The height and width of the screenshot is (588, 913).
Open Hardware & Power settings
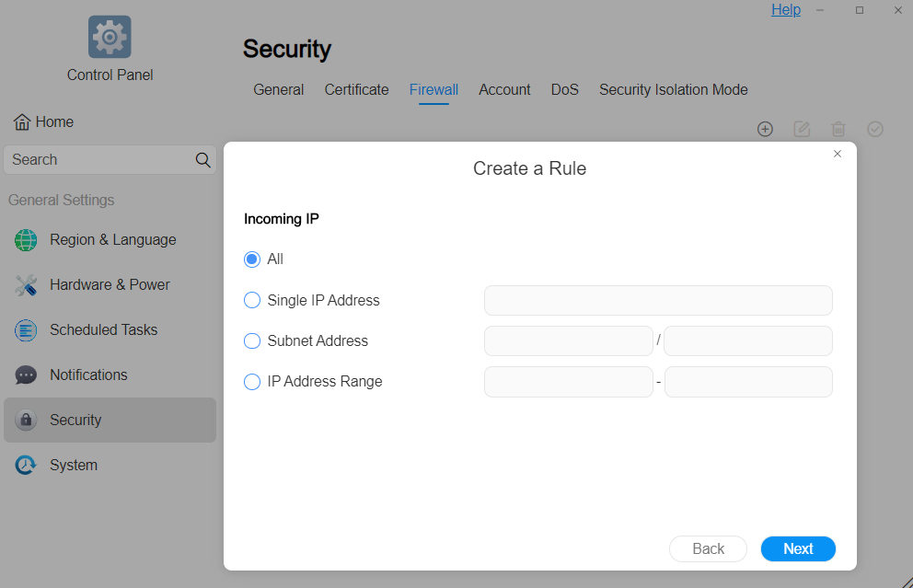coord(110,285)
